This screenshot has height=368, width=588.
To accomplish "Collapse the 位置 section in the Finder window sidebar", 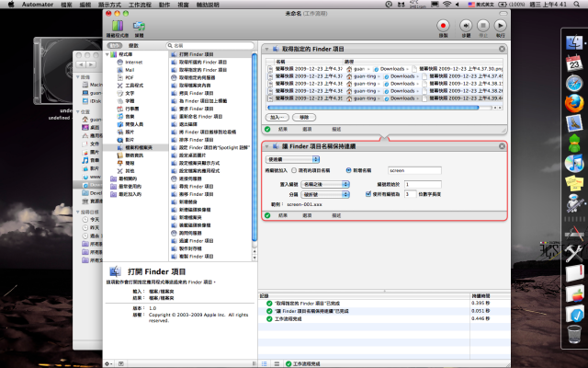I will coord(78,112).
